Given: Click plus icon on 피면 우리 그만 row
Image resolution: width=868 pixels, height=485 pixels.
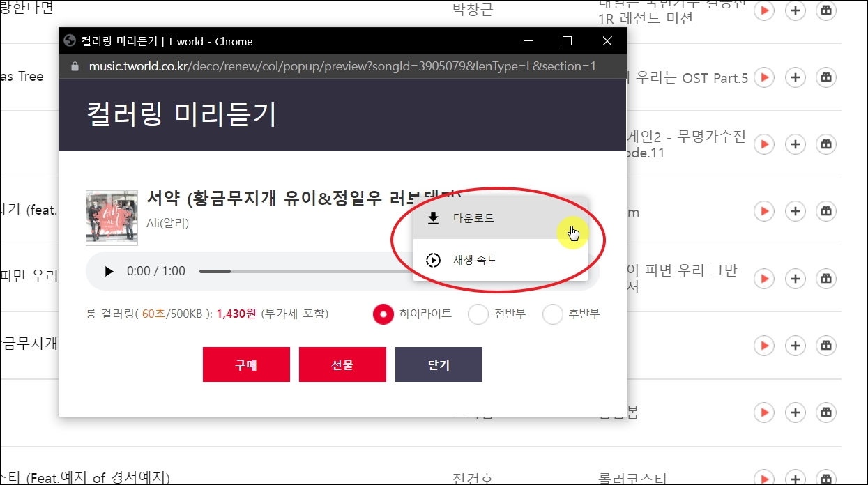Looking at the screenshot, I should click(795, 278).
